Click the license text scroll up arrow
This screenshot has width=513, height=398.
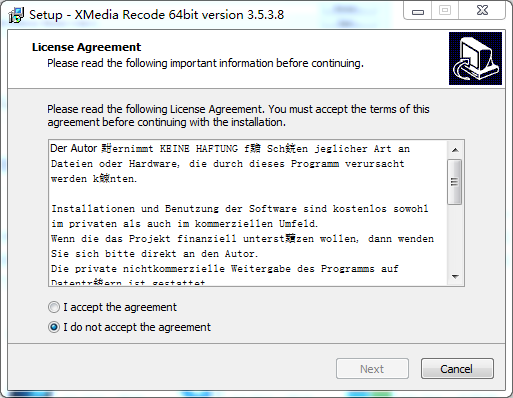pyautogui.click(x=455, y=150)
